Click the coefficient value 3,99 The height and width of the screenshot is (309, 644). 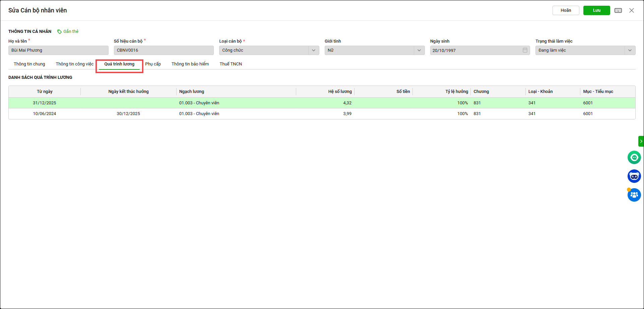[x=347, y=114]
